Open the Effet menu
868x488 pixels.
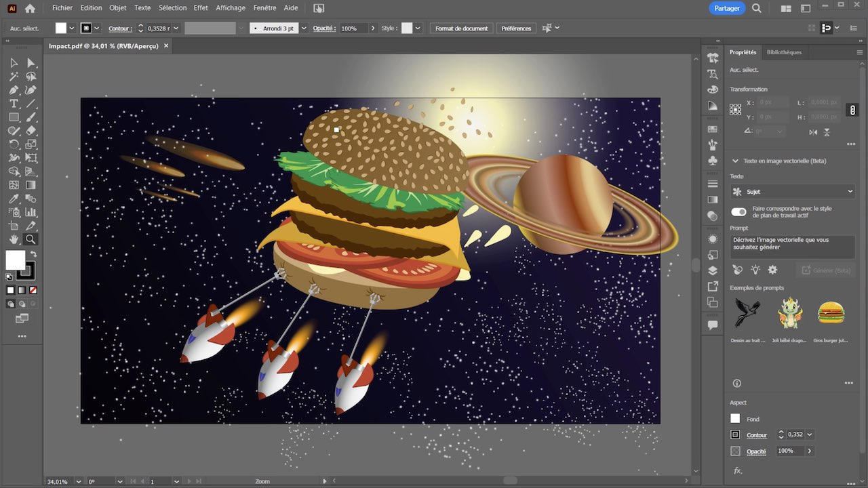[x=201, y=8]
